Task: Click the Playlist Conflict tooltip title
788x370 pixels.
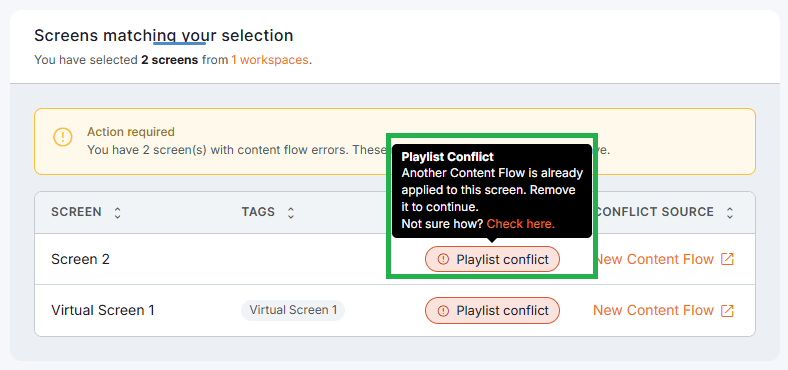Action: click(448, 157)
